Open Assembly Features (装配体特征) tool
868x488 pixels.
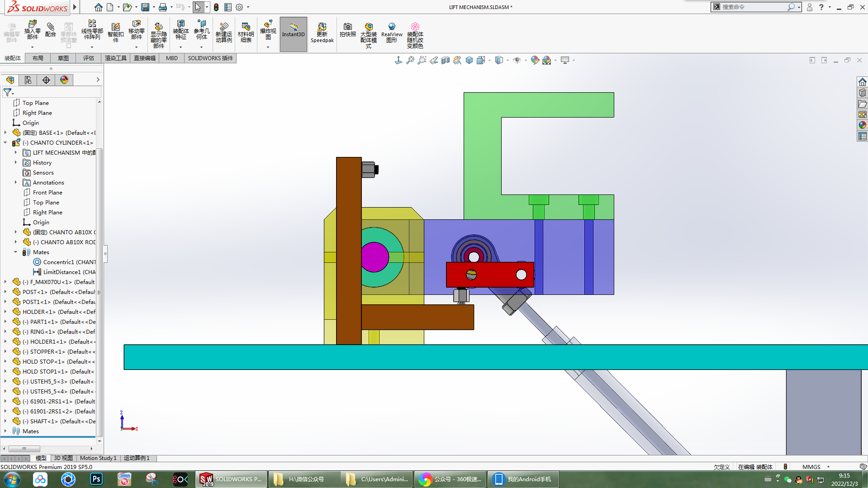(180, 30)
